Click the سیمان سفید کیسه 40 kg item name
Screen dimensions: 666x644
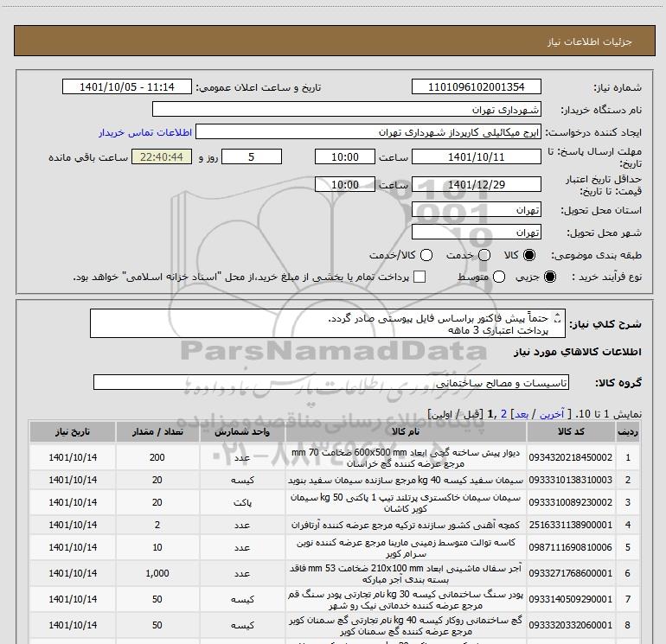click(x=406, y=480)
